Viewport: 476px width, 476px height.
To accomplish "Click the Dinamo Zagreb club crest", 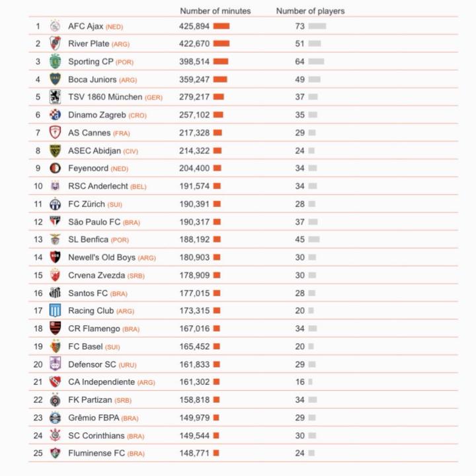I will coord(55,115).
